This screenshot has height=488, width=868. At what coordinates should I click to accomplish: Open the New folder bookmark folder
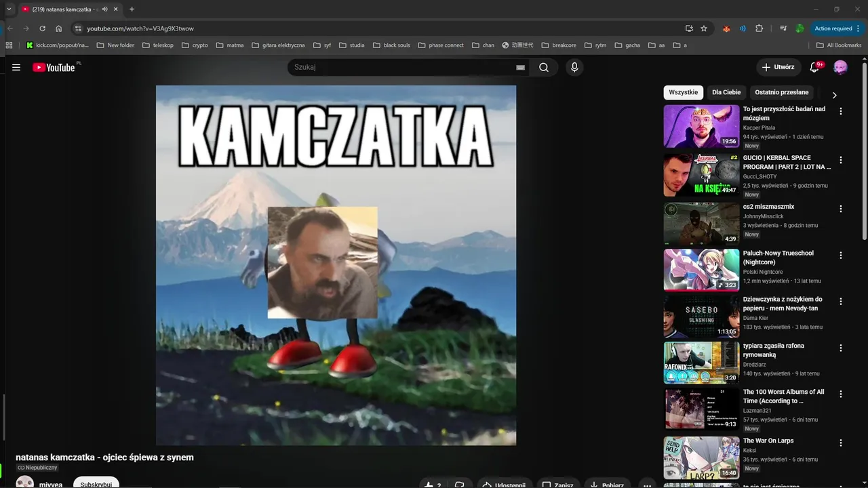coord(115,45)
